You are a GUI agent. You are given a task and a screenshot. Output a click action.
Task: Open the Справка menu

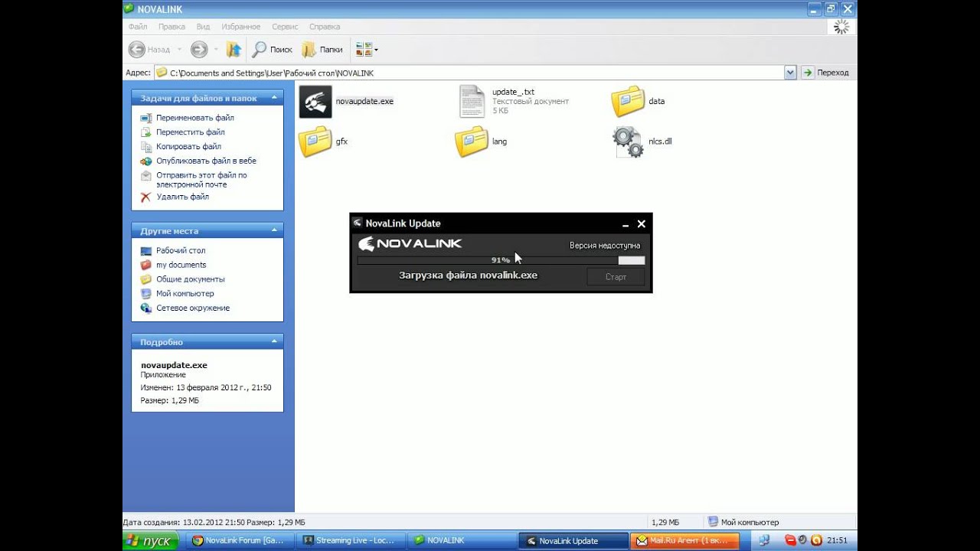point(325,27)
